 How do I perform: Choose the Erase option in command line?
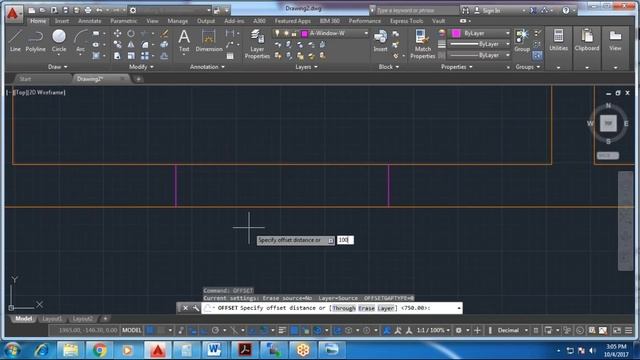click(x=366, y=308)
